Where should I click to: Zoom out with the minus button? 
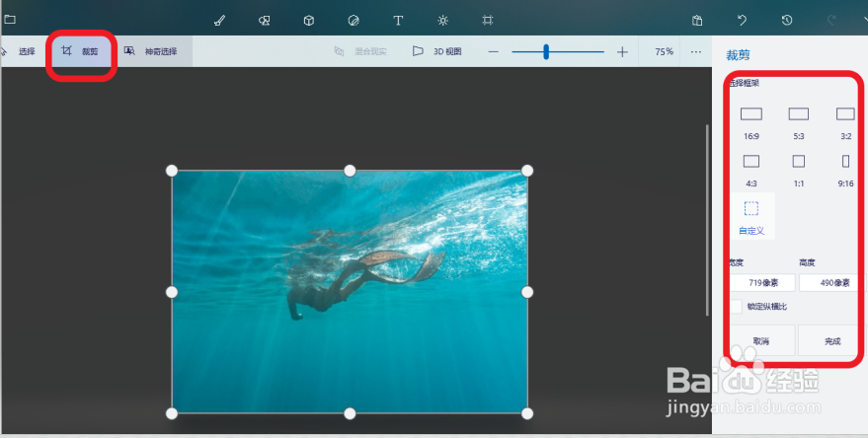point(493,52)
